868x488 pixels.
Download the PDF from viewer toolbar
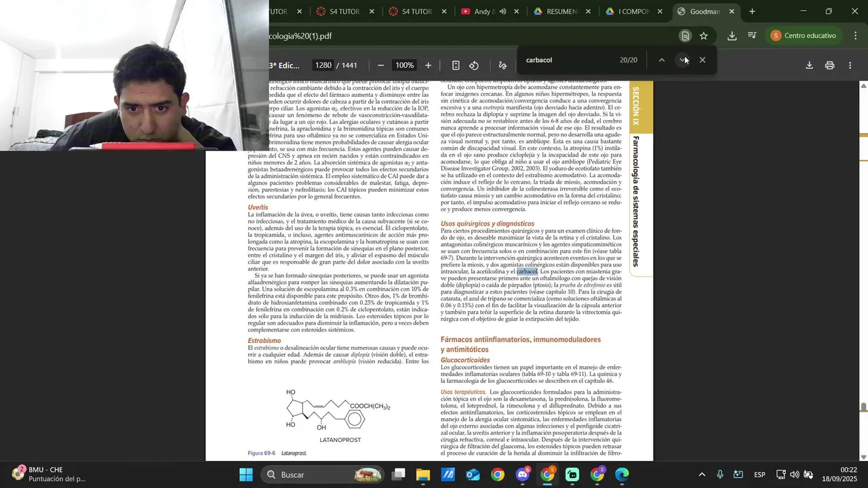[809, 66]
